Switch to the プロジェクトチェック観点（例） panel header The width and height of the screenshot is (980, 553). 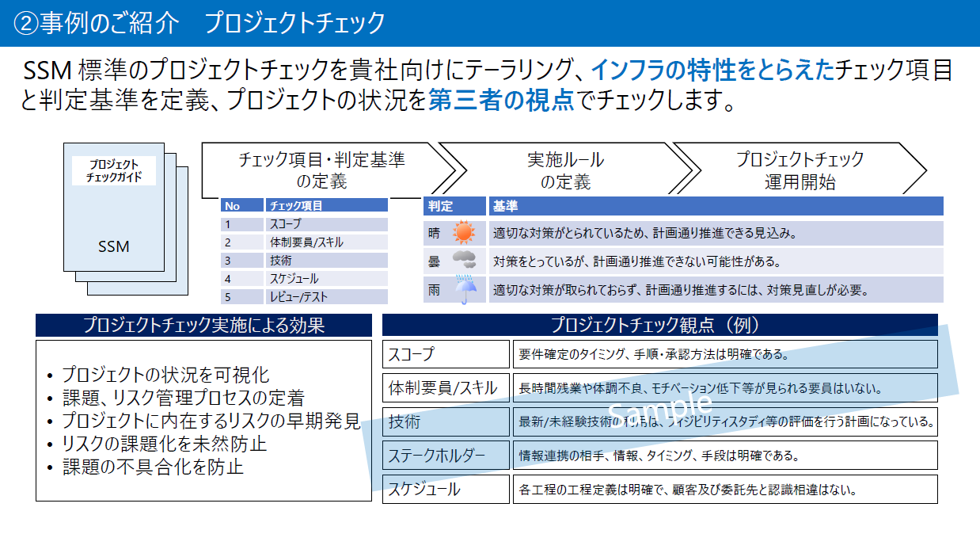[x=659, y=324]
